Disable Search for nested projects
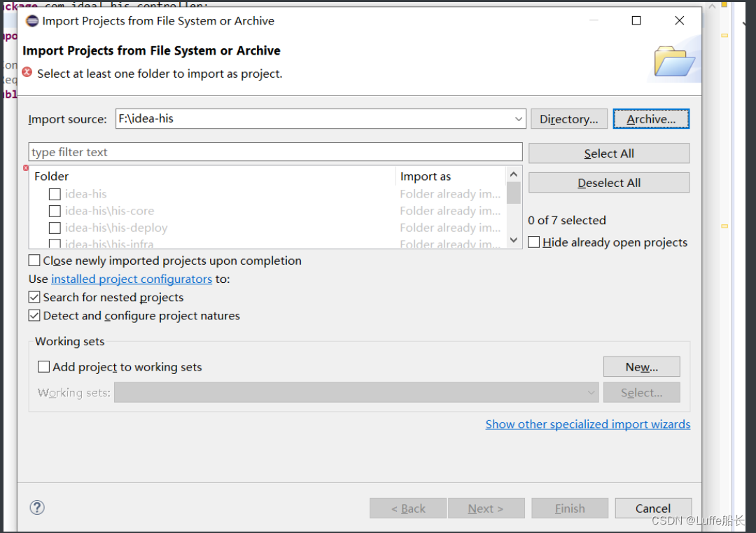This screenshot has height=533, width=756. coord(34,297)
